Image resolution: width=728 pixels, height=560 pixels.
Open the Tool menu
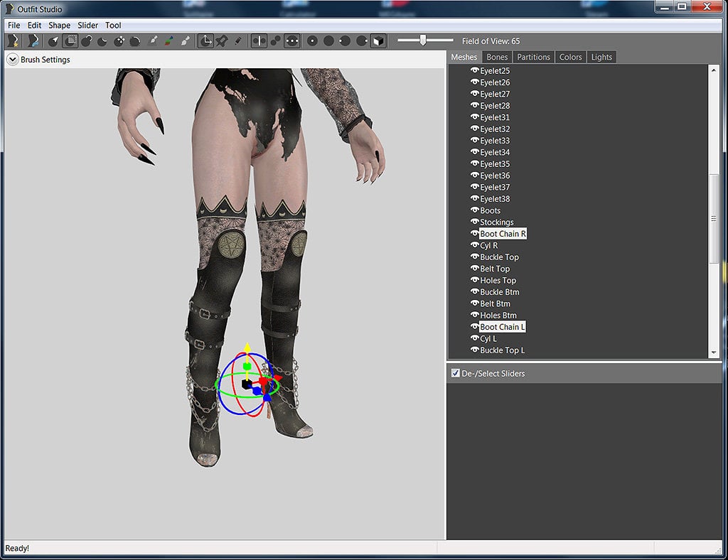[x=113, y=25]
